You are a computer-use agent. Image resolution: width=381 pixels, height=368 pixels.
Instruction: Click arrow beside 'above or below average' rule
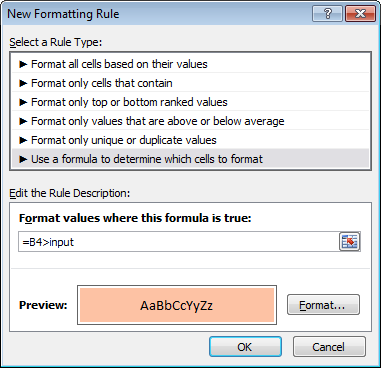click(23, 121)
